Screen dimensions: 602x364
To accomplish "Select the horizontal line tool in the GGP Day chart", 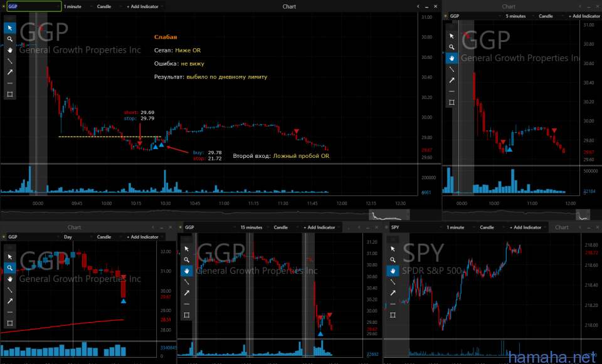I will pos(10,312).
